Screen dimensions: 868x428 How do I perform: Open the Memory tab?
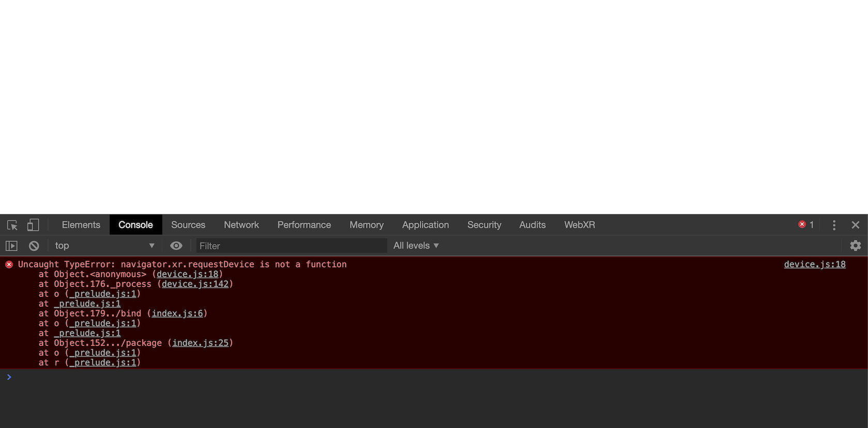[x=367, y=225]
